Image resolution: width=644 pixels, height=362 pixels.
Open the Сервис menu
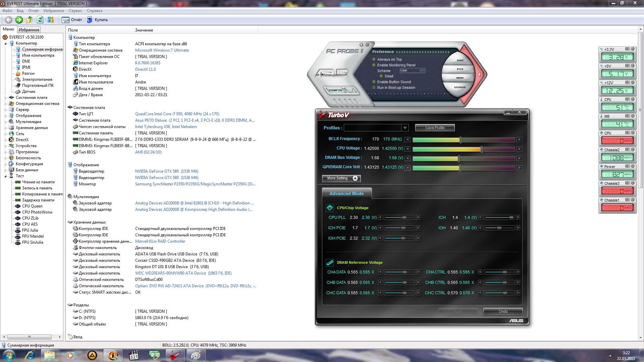(75, 11)
